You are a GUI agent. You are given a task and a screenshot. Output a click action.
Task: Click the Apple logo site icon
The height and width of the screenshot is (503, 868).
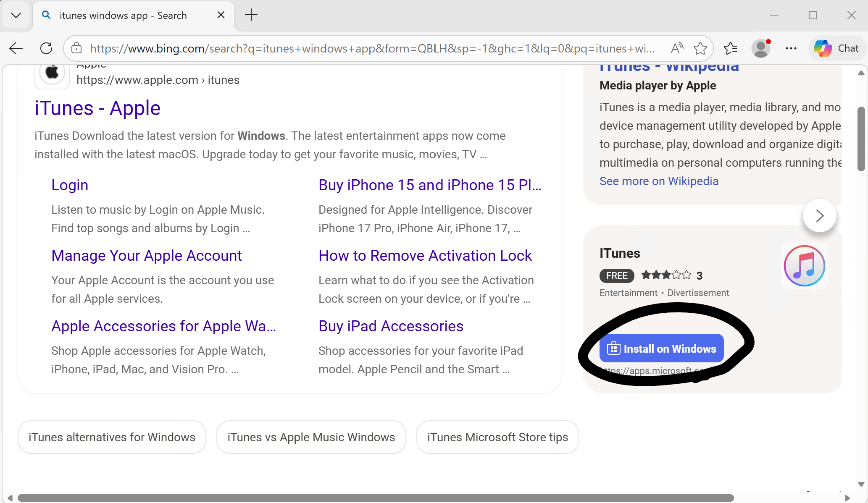click(52, 73)
